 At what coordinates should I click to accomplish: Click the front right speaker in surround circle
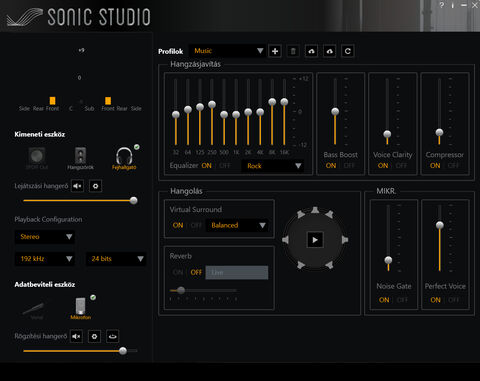(329, 214)
